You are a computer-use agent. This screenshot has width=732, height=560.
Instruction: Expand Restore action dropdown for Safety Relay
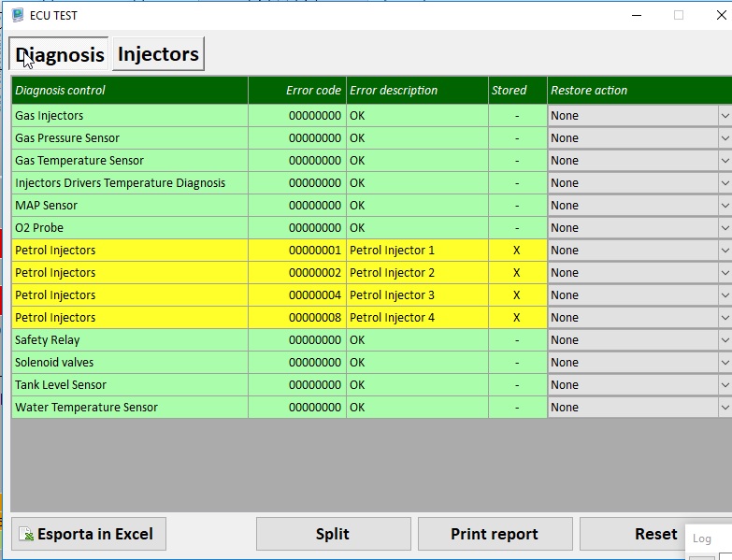[725, 340]
